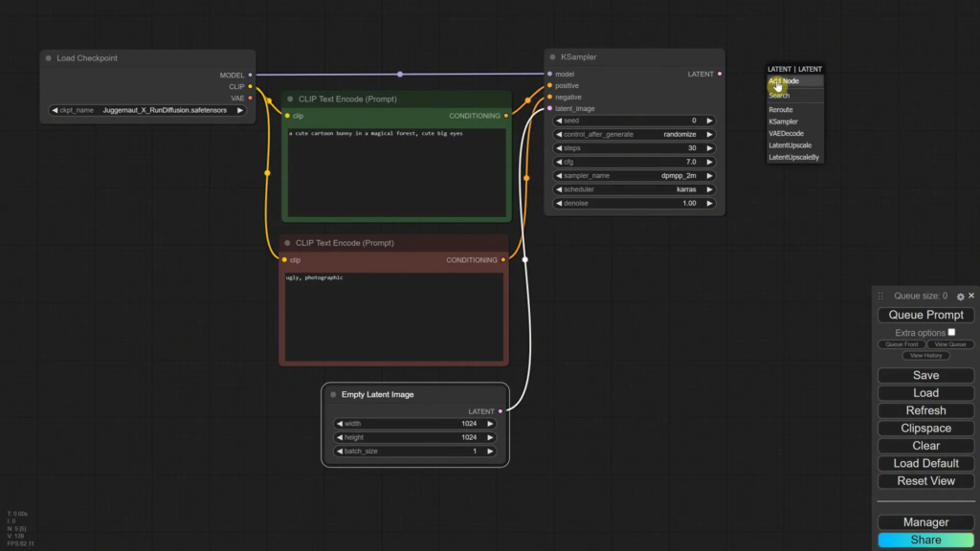Viewport: 980px width, 551px height.
Task: Click the KSampler positive input port
Action: pos(550,85)
